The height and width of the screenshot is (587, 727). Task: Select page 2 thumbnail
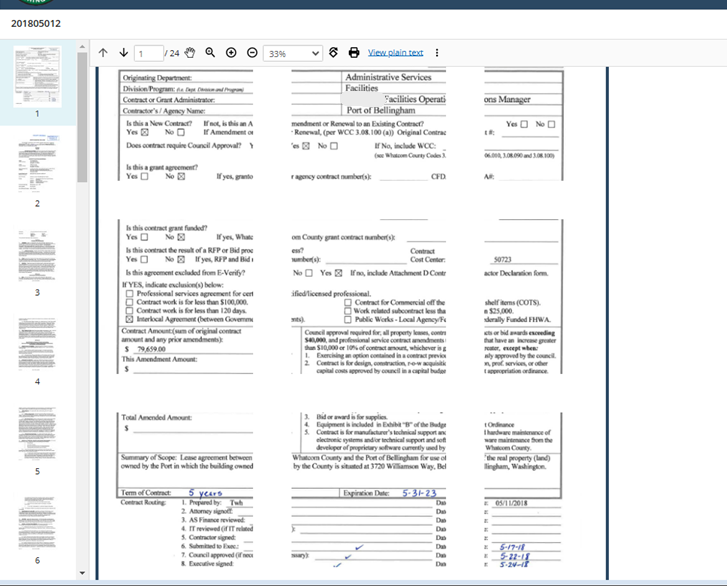[x=37, y=163]
